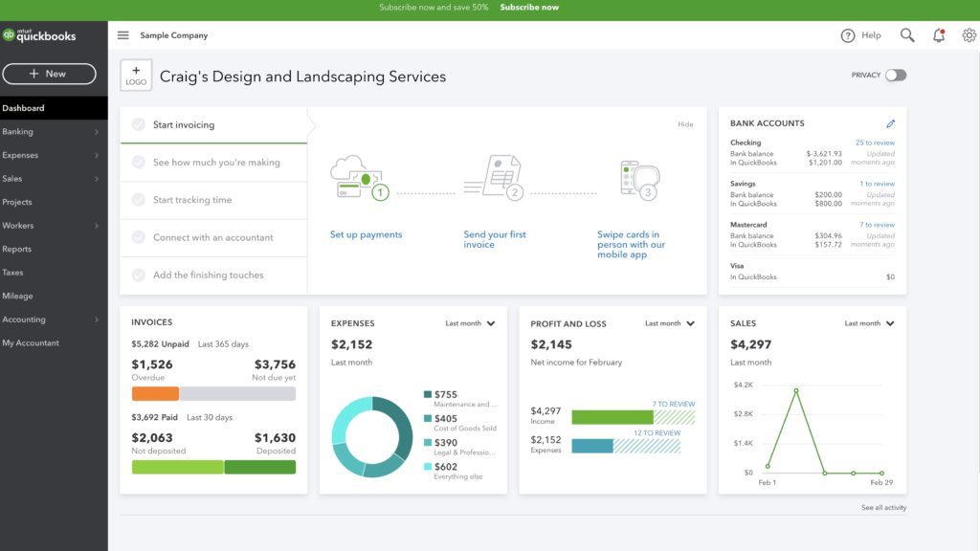Click the plus icon in New button
The image size is (980, 551).
click(x=33, y=74)
